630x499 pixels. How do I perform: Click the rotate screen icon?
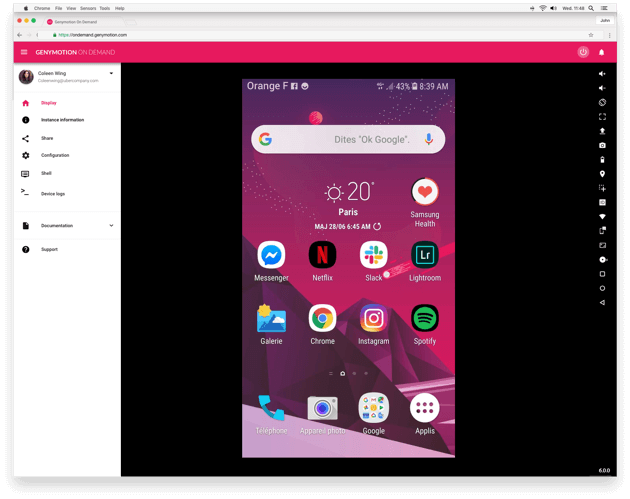[602, 102]
